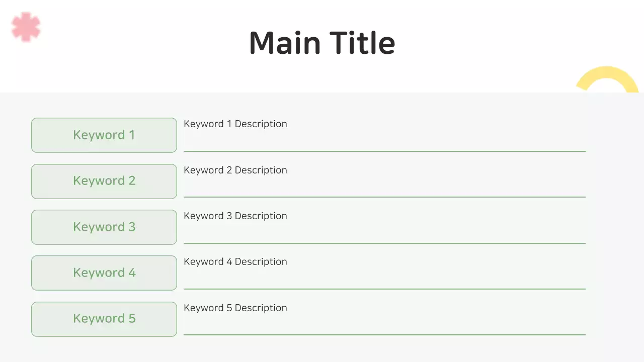Select the Keyword 4 Description text
The height and width of the screenshot is (362, 644).
[x=235, y=262]
